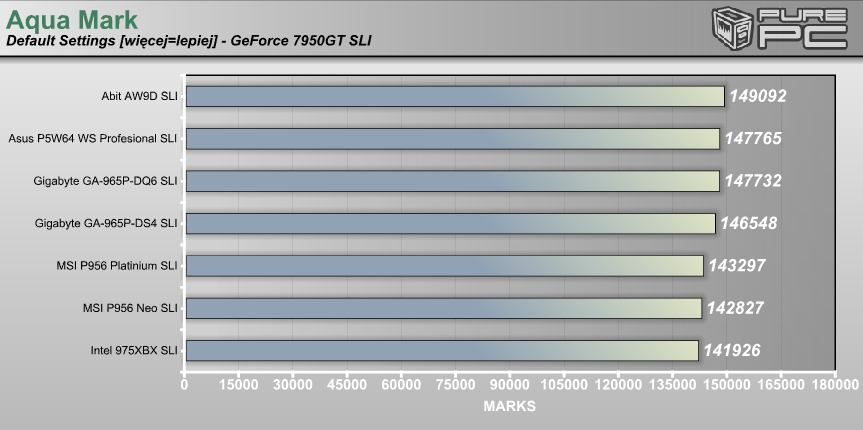Click the axis tick label 15000
The height and width of the screenshot is (430, 863).
[238, 384]
